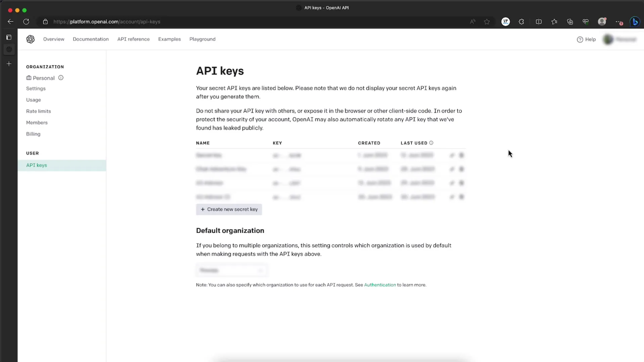This screenshot has height=362, width=644.
Task: Click the OpenAI logo in the page header
Action: [31, 39]
